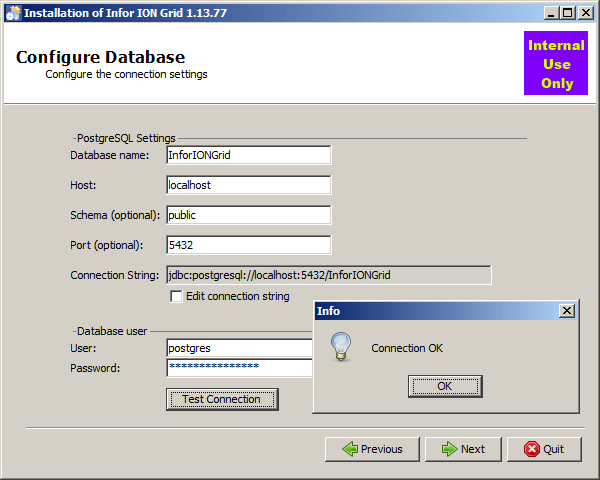Screen dimensions: 600x480
Task: Focus the User field containing postgres
Action: click(240, 348)
